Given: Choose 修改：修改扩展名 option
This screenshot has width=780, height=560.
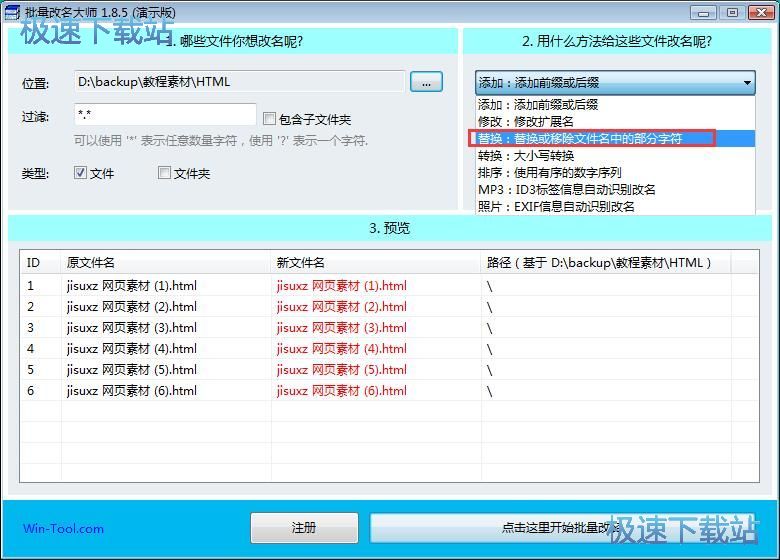Looking at the screenshot, I should [x=615, y=121].
